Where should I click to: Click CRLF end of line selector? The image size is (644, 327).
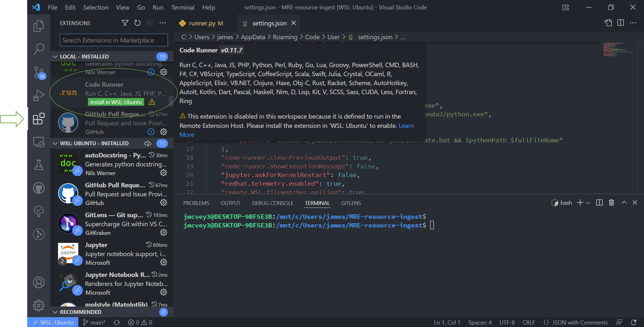click(528, 323)
